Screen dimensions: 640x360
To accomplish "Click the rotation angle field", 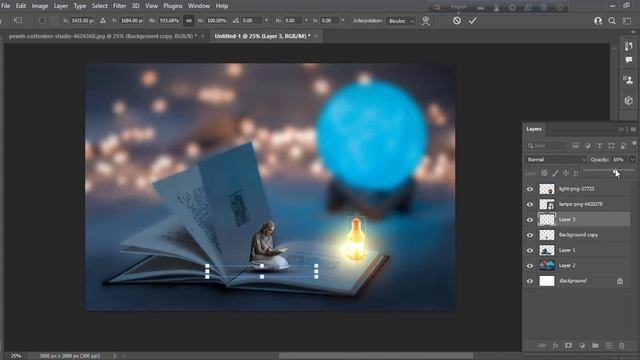I will (252, 20).
